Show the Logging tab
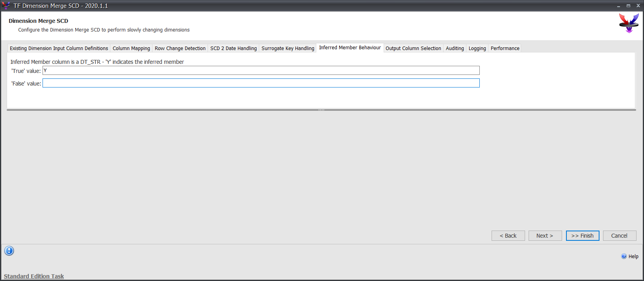This screenshot has width=644, height=281. [x=477, y=48]
